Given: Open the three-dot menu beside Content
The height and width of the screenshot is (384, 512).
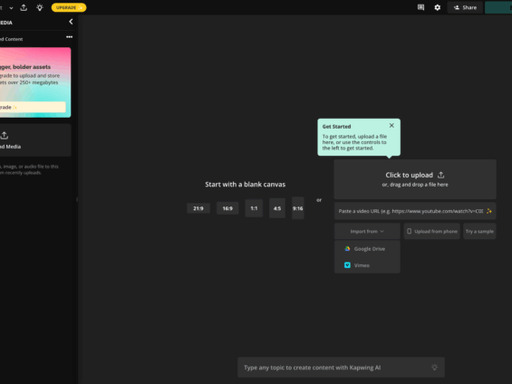Looking at the screenshot, I should tap(69, 37).
